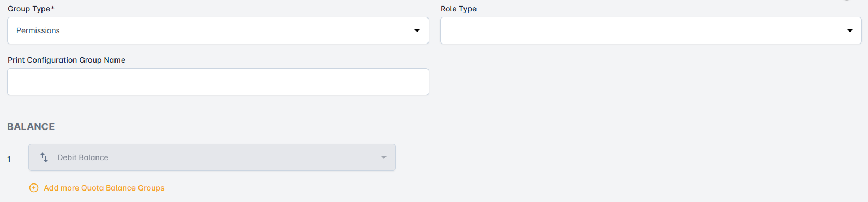Click Add more Quota Balance Groups link

[x=104, y=188]
